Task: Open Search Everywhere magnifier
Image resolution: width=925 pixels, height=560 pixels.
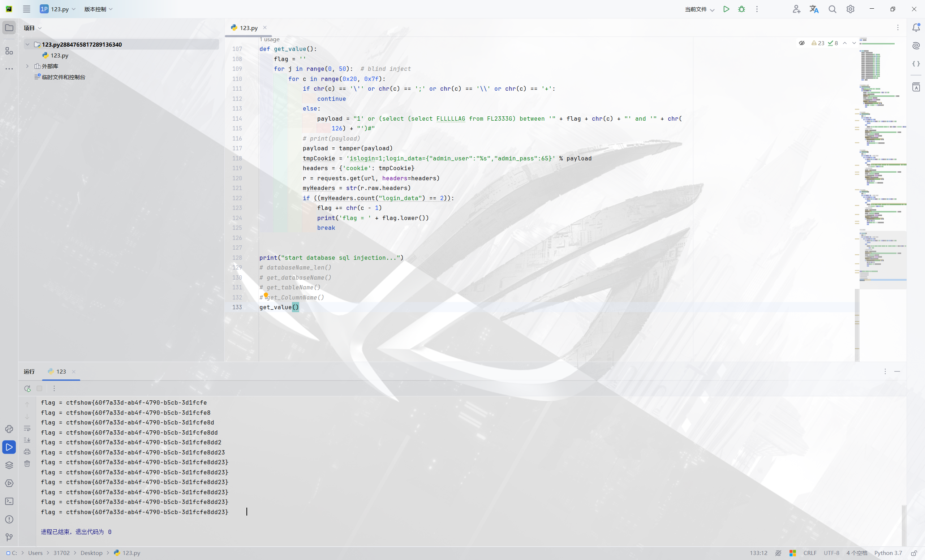Action: (832, 9)
